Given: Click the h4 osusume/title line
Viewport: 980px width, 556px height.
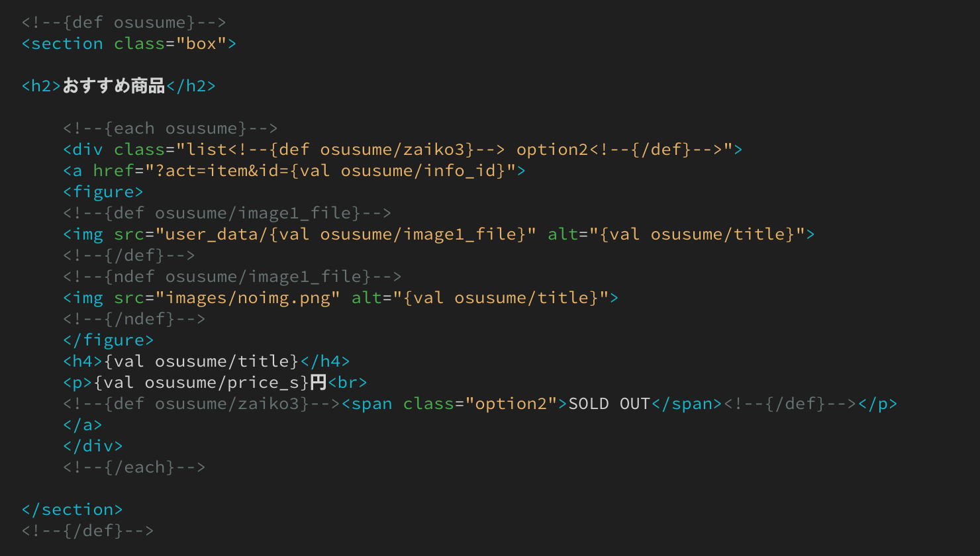Looking at the screenshot, I should pos(207,361).
